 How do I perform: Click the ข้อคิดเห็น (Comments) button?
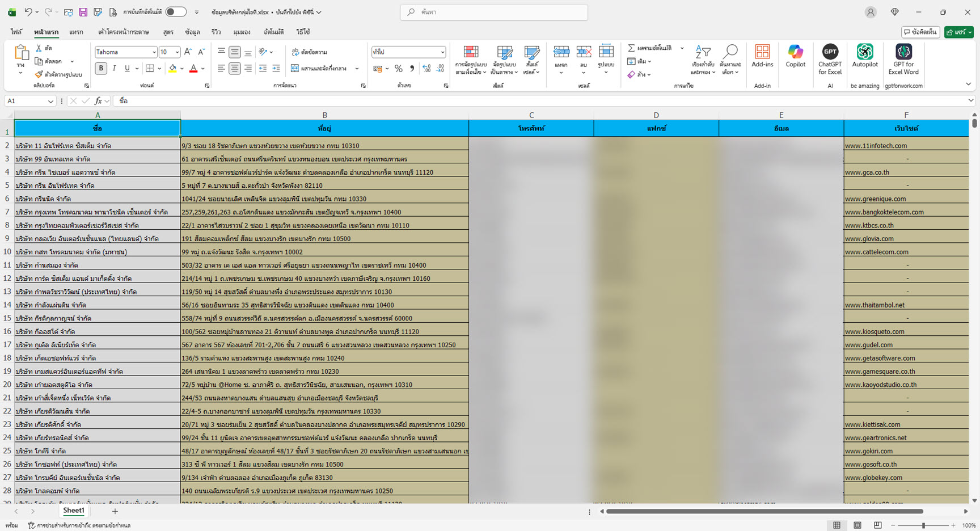point(920,32)
